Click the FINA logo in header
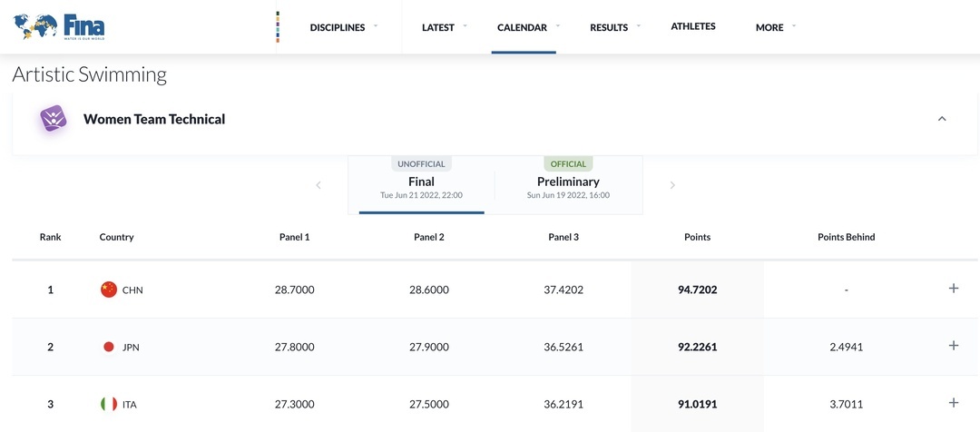Image resolution: width=980 pixels, height=432 pixels. tap(60, 27)
